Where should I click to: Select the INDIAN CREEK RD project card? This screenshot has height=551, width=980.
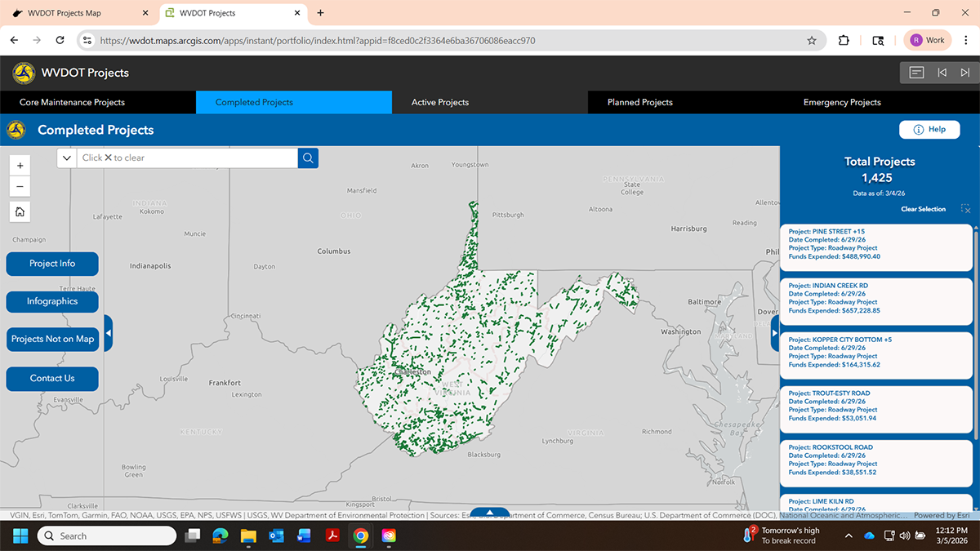coord(876,302)
